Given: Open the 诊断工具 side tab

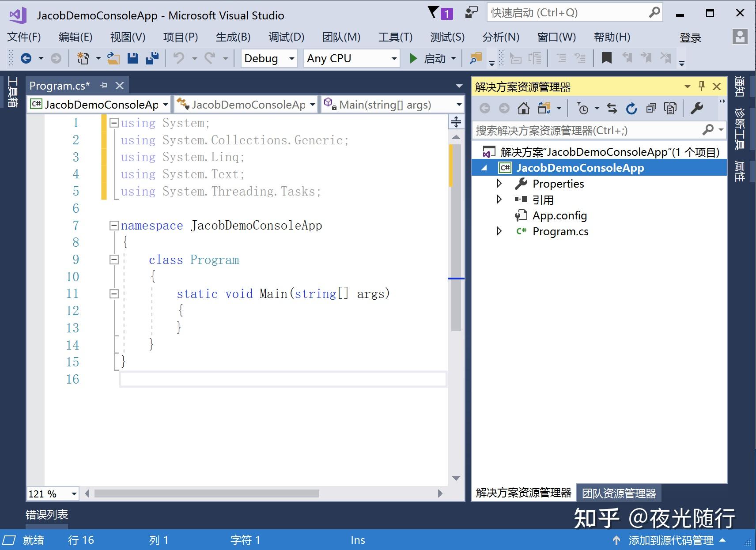Looking at the screenshot, I should (x=740, y=128).
